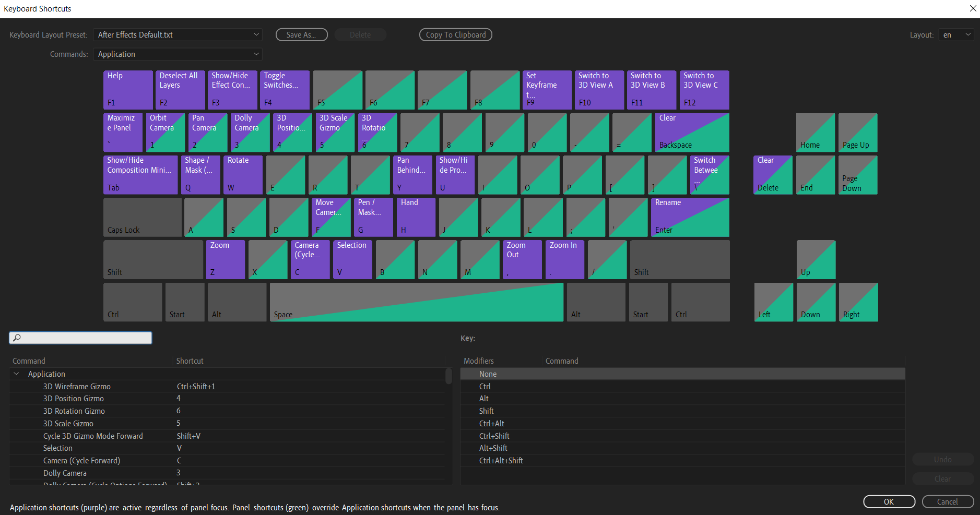Sort by the left Command column header
The height and width of the screenshot is (515, 980).
(29, 361)
